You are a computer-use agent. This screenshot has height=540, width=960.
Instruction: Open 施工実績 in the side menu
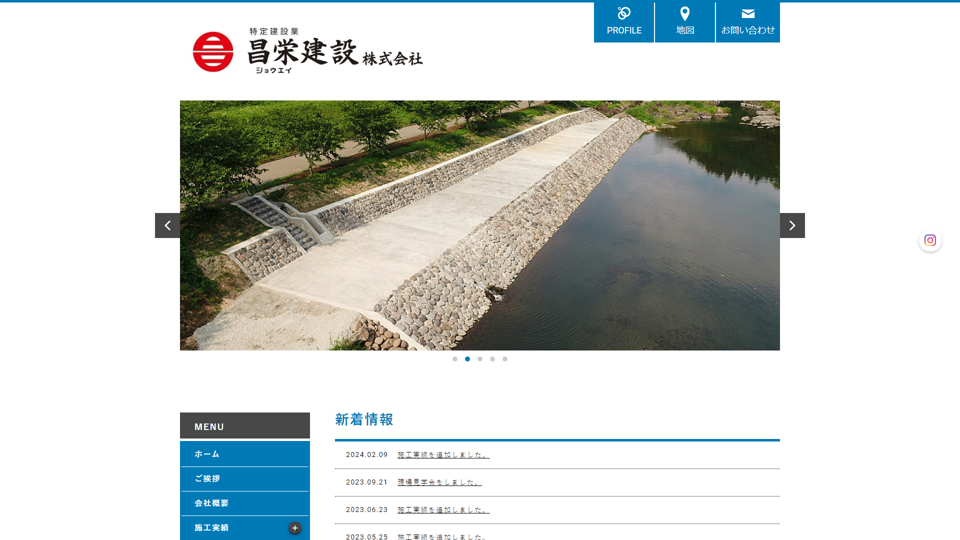(212, 528)
